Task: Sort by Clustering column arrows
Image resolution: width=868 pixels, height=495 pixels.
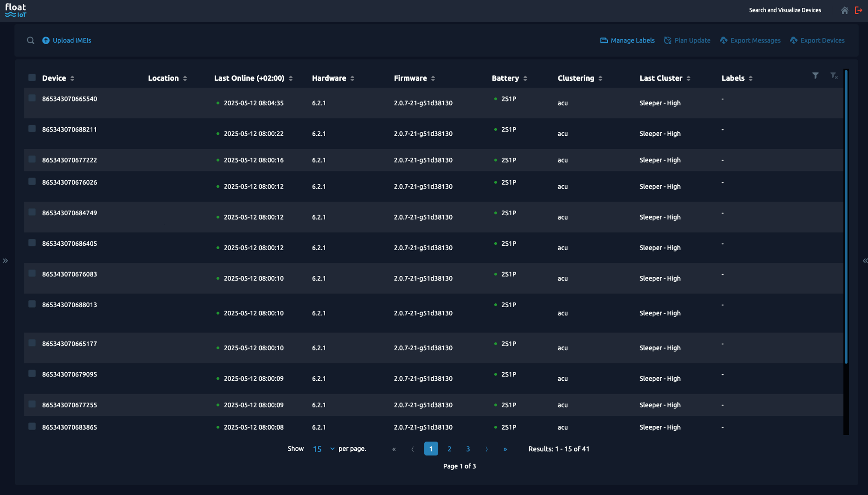Action: (x=600, y=78)
